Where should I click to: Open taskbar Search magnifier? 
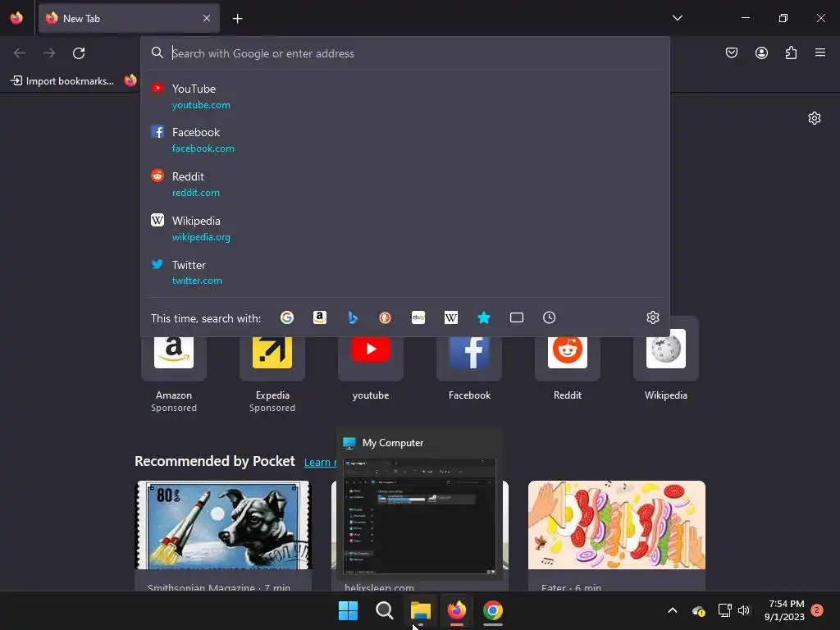pyautogui.click(x=384, y=610)
